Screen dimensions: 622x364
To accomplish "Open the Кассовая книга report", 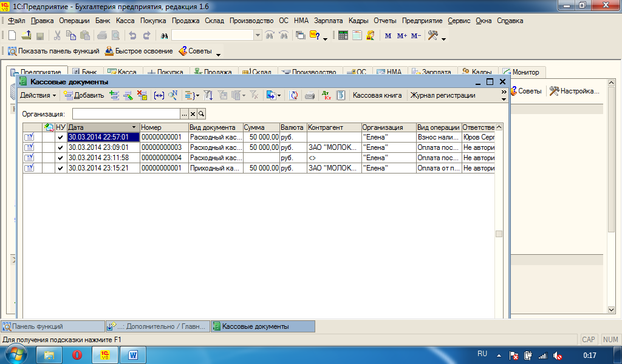I will coord(377,95).
